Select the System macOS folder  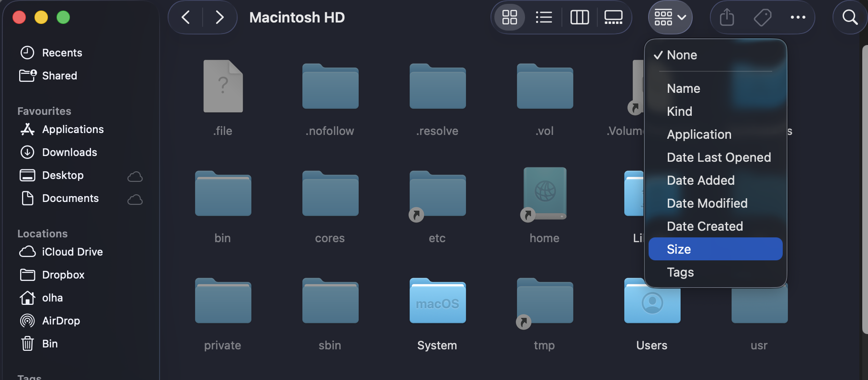(x=438, y=301)
